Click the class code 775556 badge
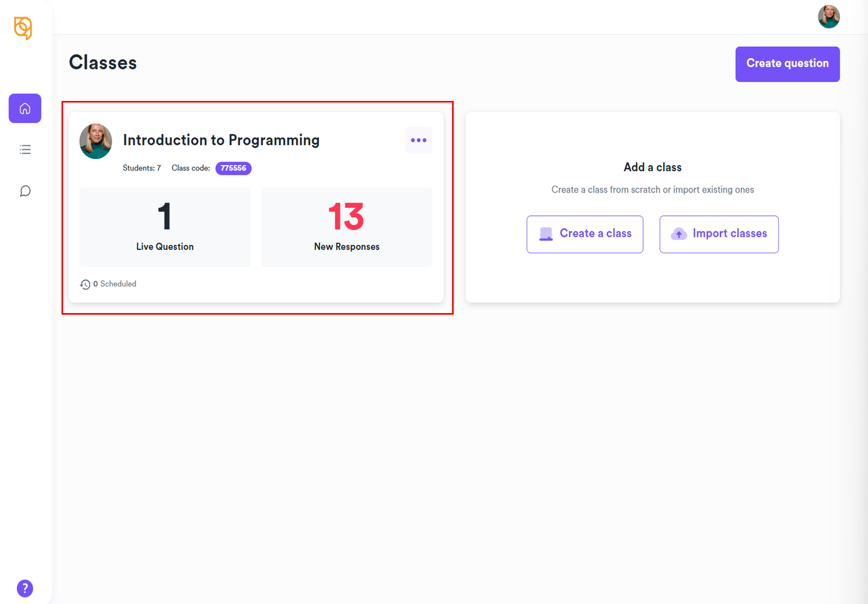The image size is (868, 604). pos(233,168)
